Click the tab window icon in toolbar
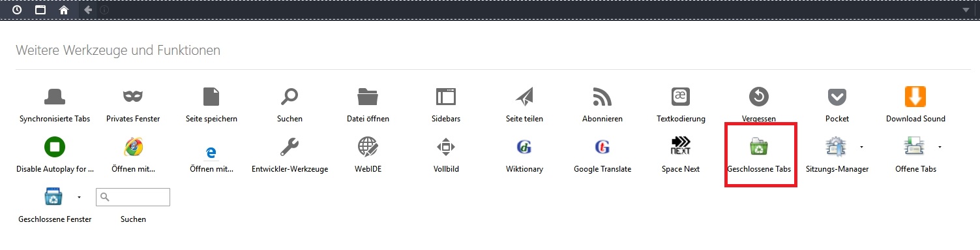Viewport: 980px width, 250px height. 40,10
